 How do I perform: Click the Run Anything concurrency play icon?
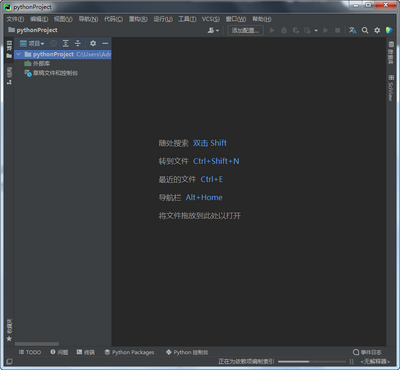[x=326, y=30]
